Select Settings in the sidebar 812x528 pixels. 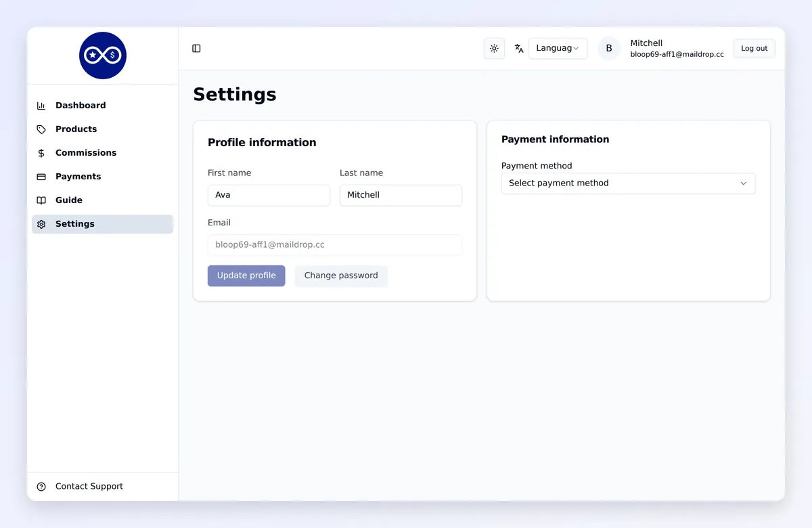point(102,224)
